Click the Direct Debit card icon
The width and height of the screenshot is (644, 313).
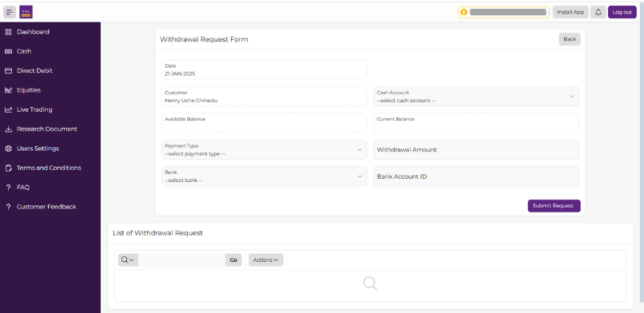[x=8, y=70]
